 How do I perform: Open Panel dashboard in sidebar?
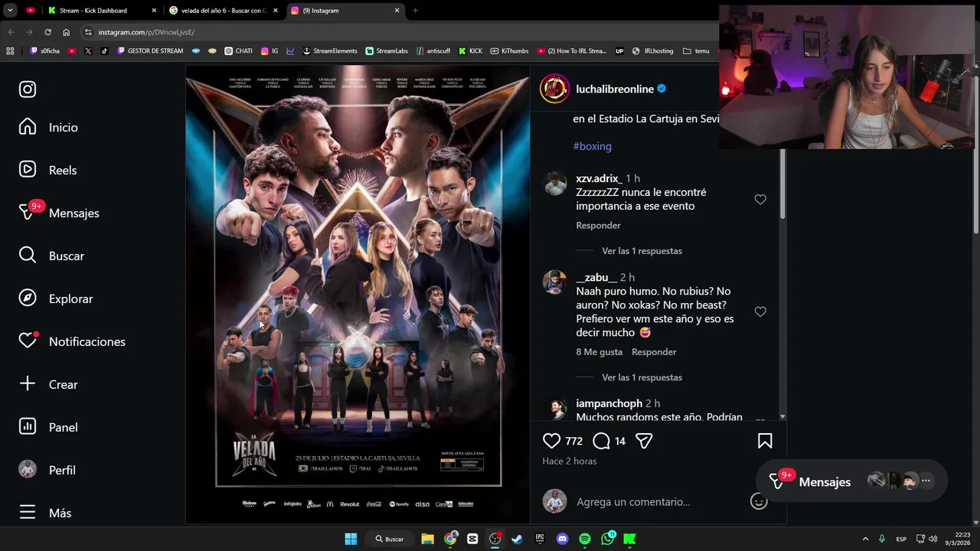pyautogui.click(x=49, y=427)
